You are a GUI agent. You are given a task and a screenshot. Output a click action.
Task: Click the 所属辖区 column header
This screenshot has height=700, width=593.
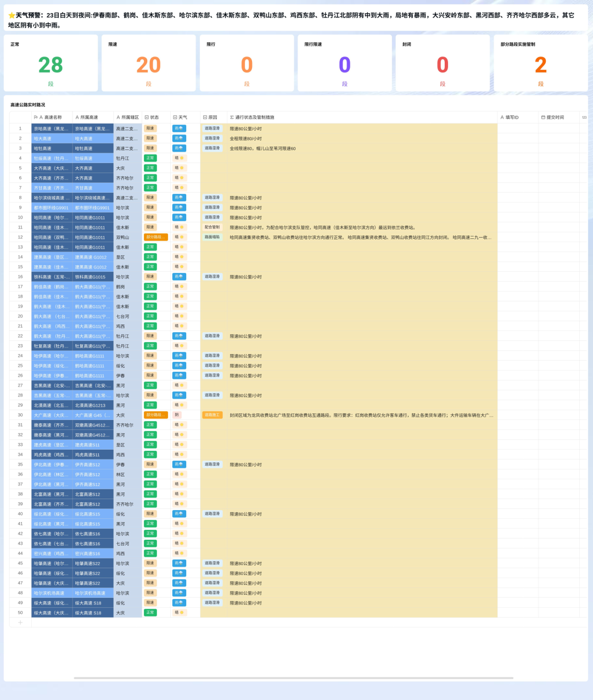click(127, 117)
